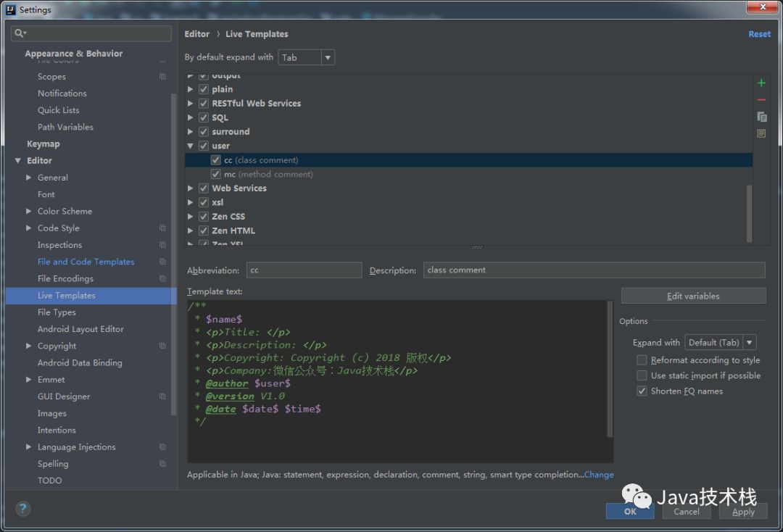This screenshot has width=783, height=532.
Task: Select the xsl template group row
Action: pyautogui.click(x=468, y=203)
